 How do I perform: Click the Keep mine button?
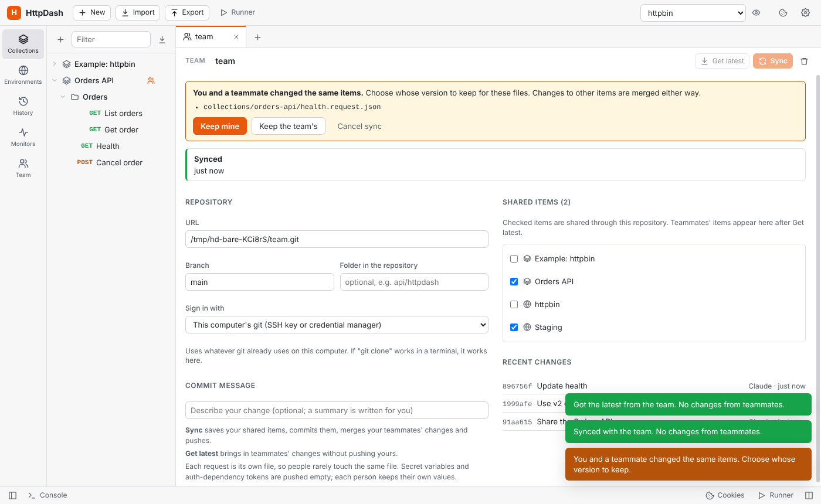tap(220, 126)
